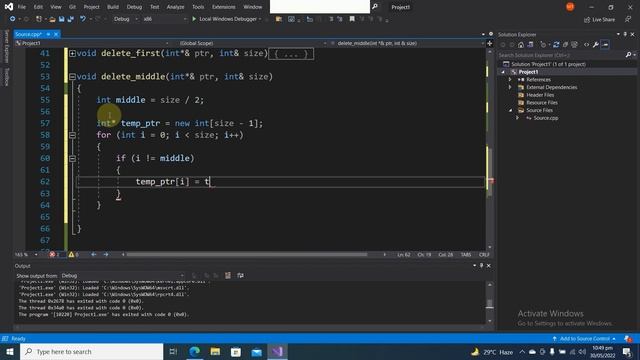Click the Collapse All icon in Solution Explorer
Viewport: 640px width, 360px height.
click(565, 44)
